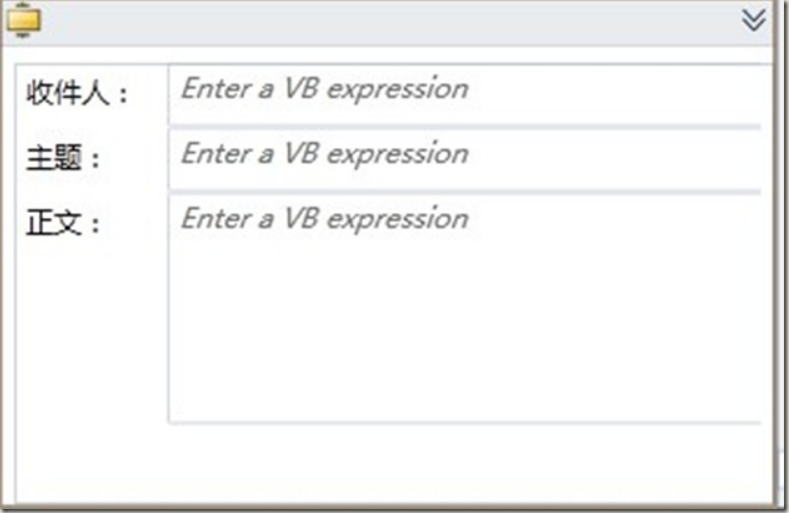Focus the 正文 expression text box

click(464, 309)
